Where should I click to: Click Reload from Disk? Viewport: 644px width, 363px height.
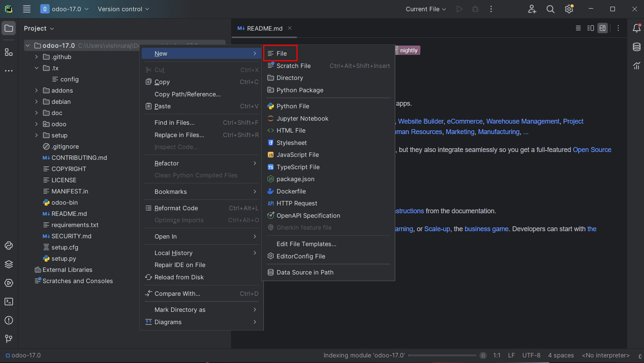202,277
